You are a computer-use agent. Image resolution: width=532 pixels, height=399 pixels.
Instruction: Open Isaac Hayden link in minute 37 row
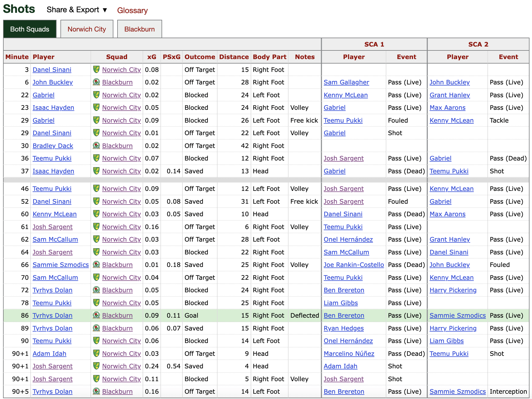(x=53, y=171)
